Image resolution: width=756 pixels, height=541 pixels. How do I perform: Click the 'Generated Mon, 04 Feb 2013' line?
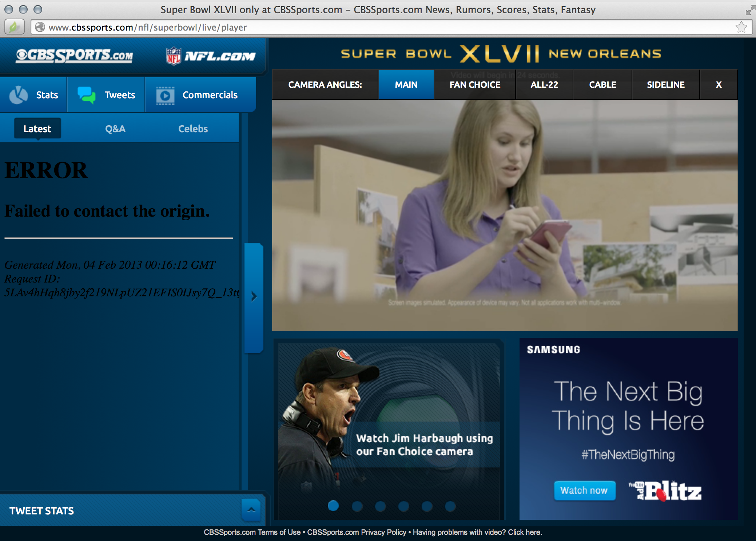point(110,265)
